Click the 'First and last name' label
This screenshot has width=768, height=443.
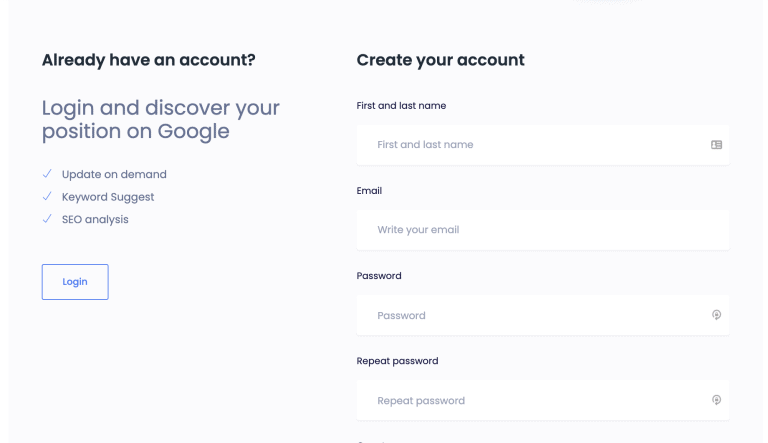[x=401, y=105]
